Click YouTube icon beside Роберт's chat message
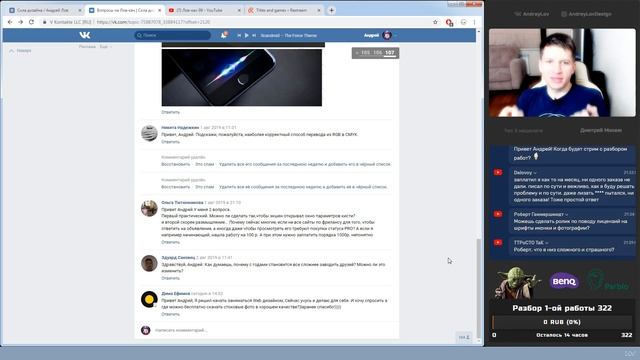640x360 pixels. (x=498, y=214)
